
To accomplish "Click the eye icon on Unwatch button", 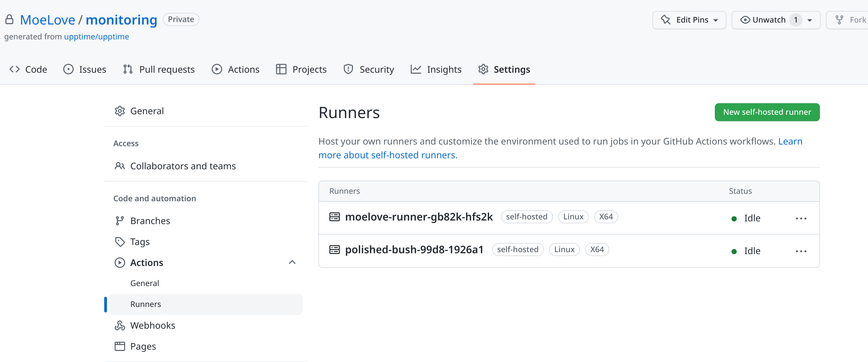I will point(745,20).
